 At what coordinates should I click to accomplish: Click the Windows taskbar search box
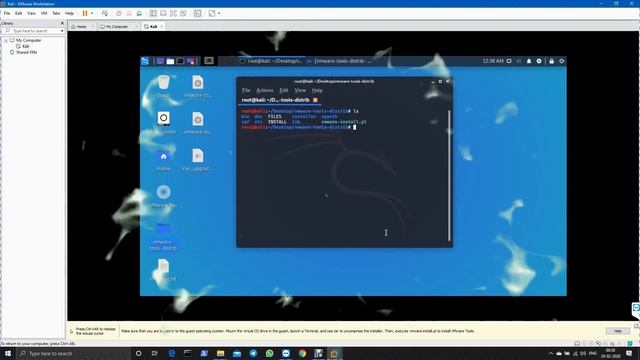(73, 353)
